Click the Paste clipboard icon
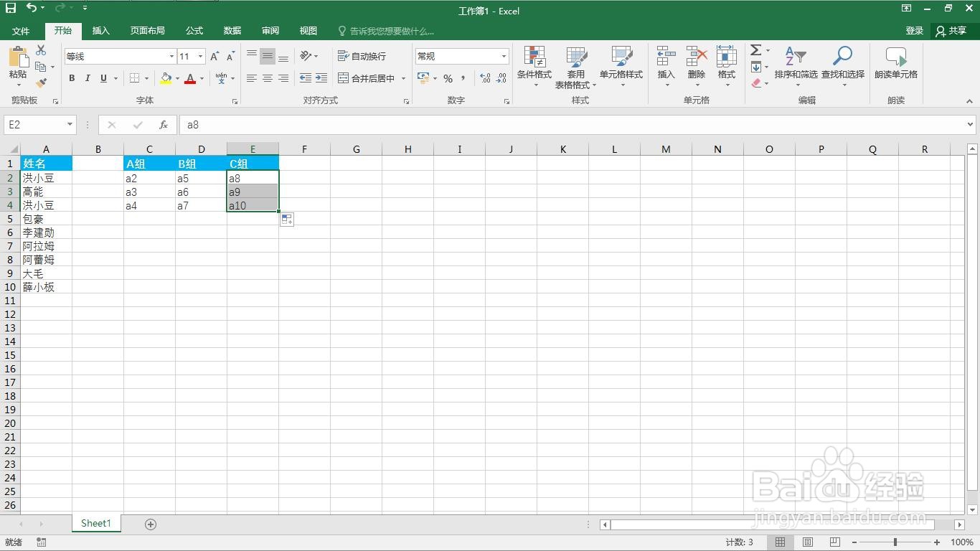Image resolution: width=980 pixels, height=551 pixels. (x=18, y=57)
